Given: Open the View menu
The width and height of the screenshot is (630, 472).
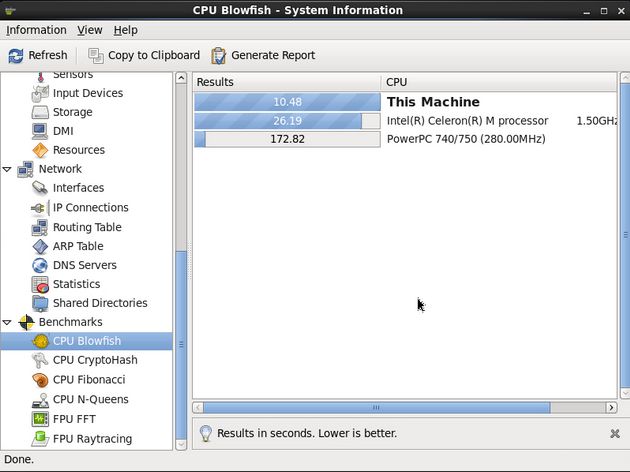Looking at the screenshot, I should (90, 30).
